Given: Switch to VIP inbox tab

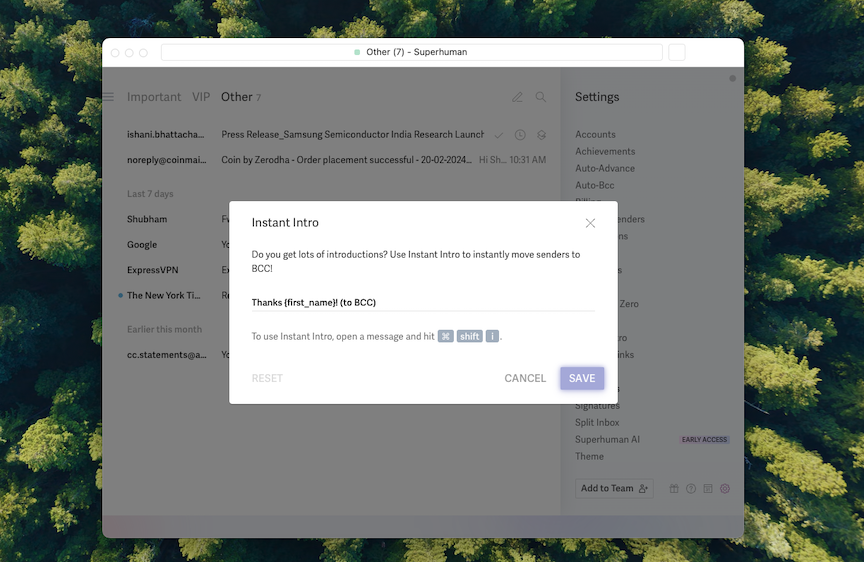Looking at the screenshot, I should [x=201, y=97].
